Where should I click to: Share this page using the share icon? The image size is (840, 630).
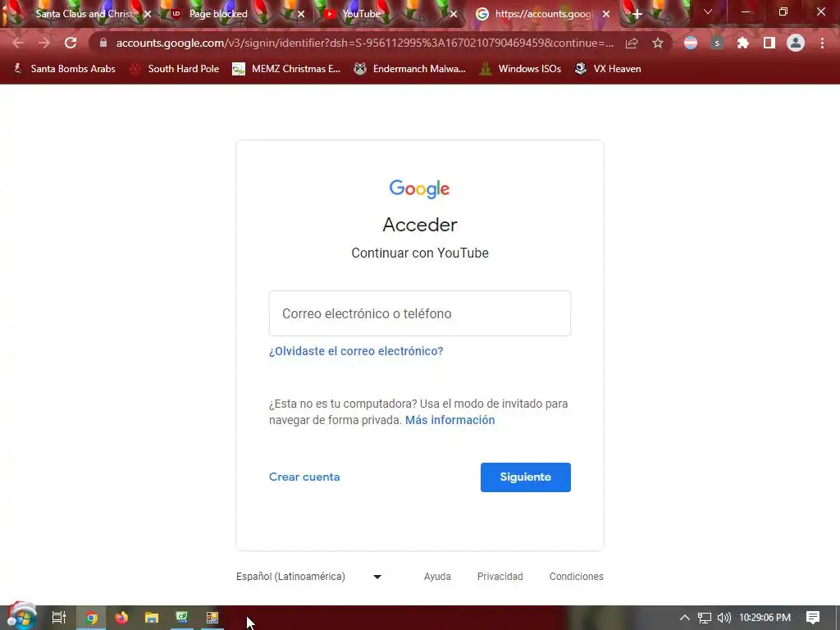click(632, 43)
